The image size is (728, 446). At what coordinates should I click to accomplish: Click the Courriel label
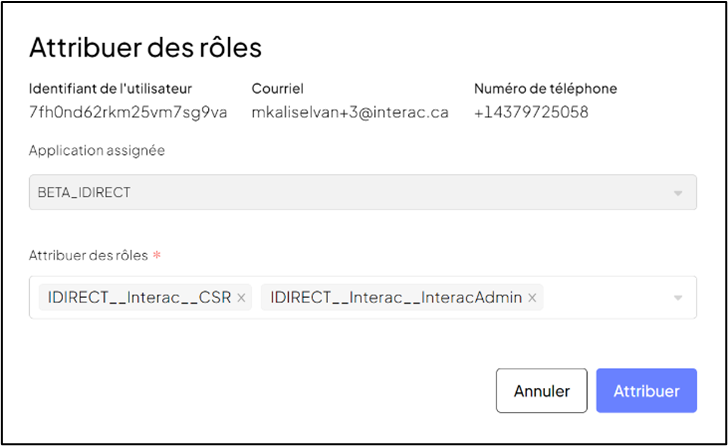click(278, 89)
